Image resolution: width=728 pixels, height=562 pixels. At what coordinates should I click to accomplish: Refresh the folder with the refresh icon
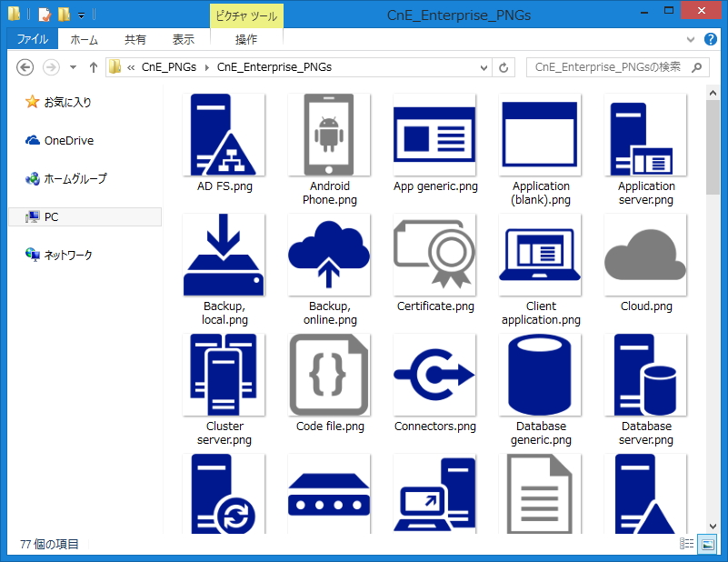[x=504, y=67]
